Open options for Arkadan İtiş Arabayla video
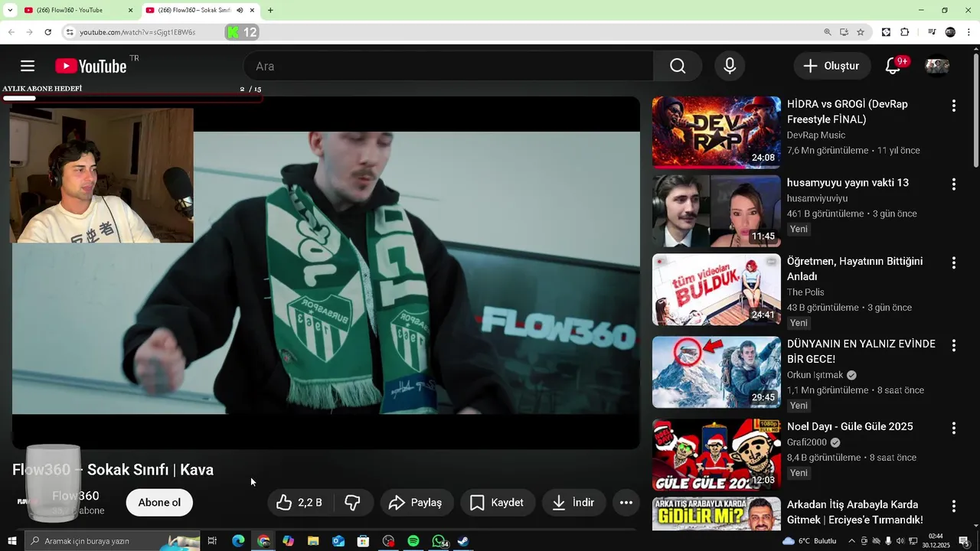The height and width of the screenshot is (551, 980). pos(953,506)
